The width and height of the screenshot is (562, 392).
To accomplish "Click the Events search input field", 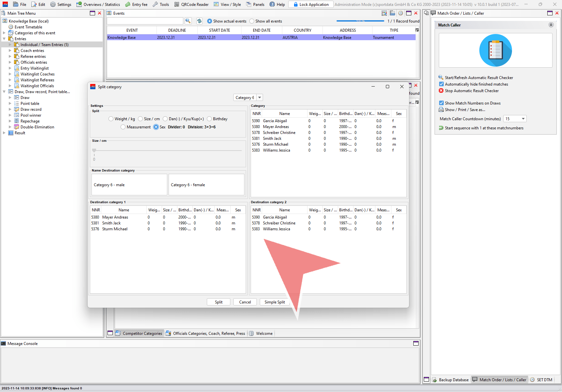I will pos(145,21).
